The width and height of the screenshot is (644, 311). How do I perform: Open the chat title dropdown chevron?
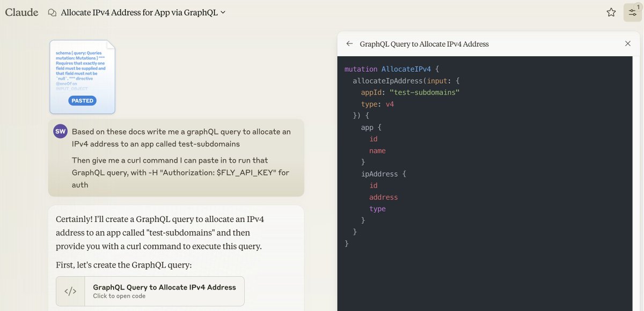[223, 12]
